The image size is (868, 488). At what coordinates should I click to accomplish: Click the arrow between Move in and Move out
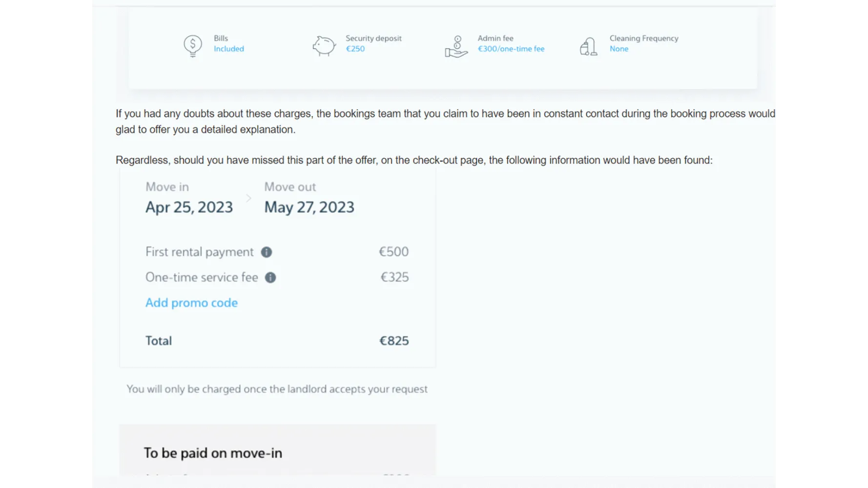(x=248, y=198)
